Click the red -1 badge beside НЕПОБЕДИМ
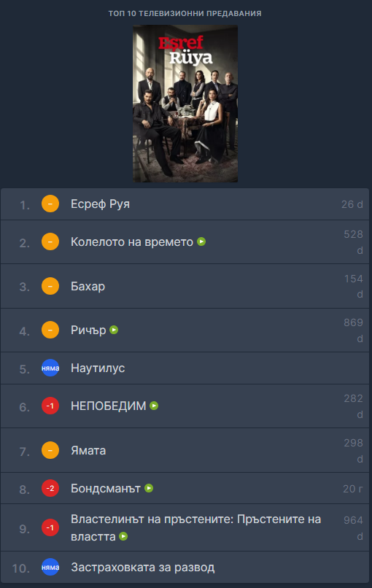Screen dimensions: 372x588 [x=50, y=406]
